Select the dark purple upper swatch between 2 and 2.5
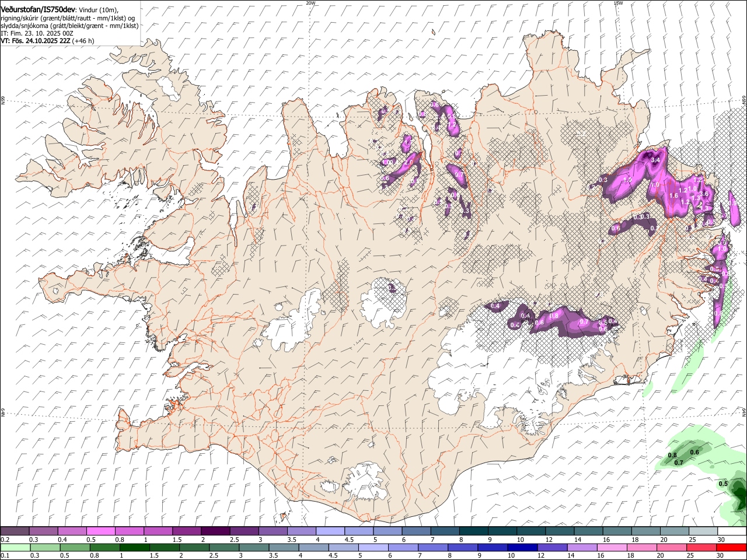 tap(215, 531)
